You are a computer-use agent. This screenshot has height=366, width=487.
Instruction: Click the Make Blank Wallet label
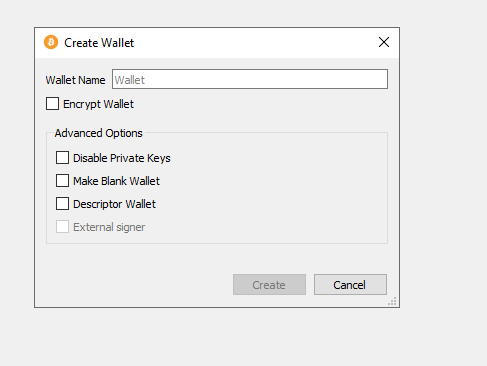pos(116,181)
